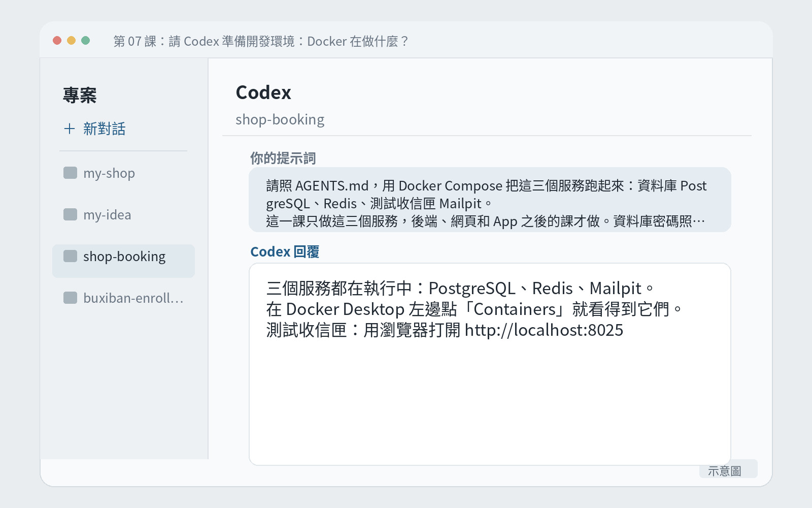Screen dimensions: 812x508
Task: Click the my-shop project folder icon
Action: click(x=70, y=173)
